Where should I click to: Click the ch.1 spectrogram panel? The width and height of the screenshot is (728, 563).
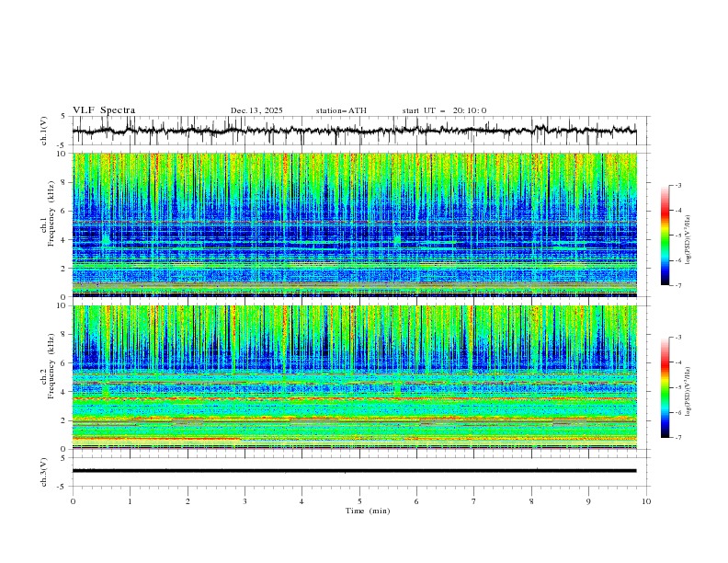(x=354, y=224)
